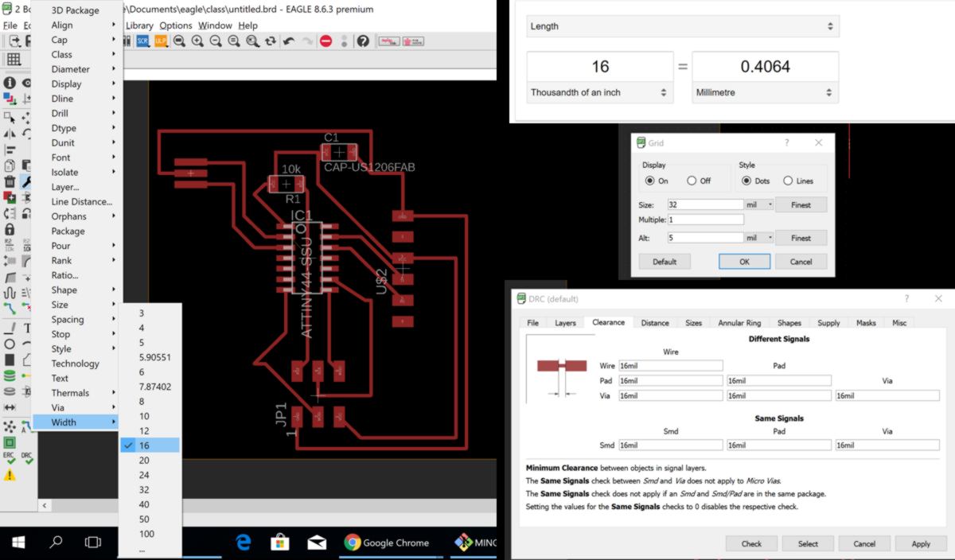Click the Apply button in DRC dialog

click(920, 544)
